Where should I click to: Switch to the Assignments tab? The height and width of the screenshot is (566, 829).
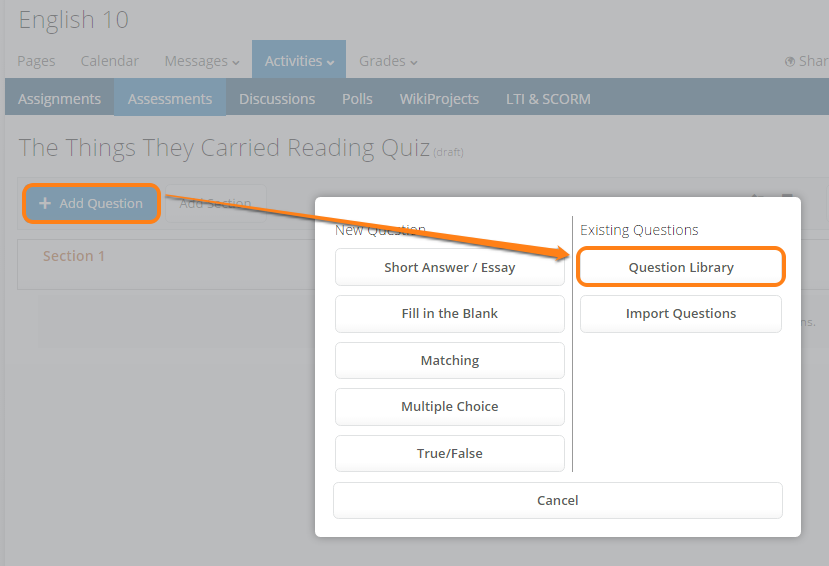tap(59, 99)
